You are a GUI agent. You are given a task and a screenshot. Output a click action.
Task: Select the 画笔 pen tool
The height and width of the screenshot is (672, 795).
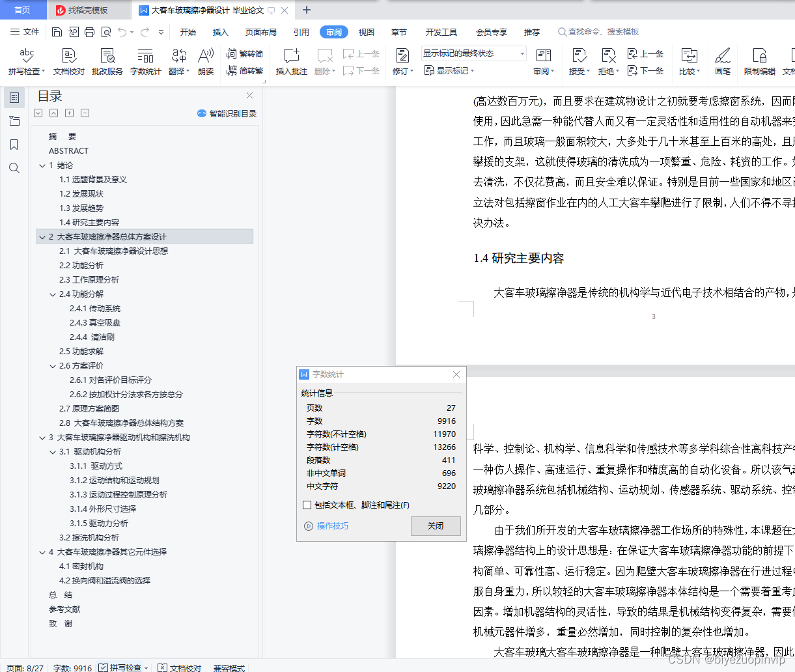click(722, 62)
